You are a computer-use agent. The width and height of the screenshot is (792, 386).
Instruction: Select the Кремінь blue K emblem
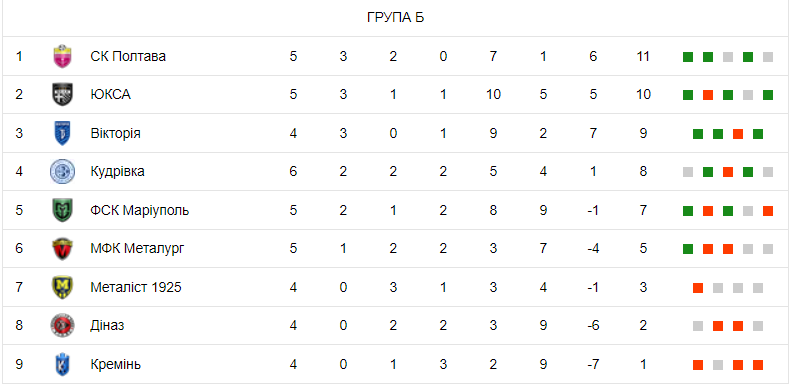(63, 364)
